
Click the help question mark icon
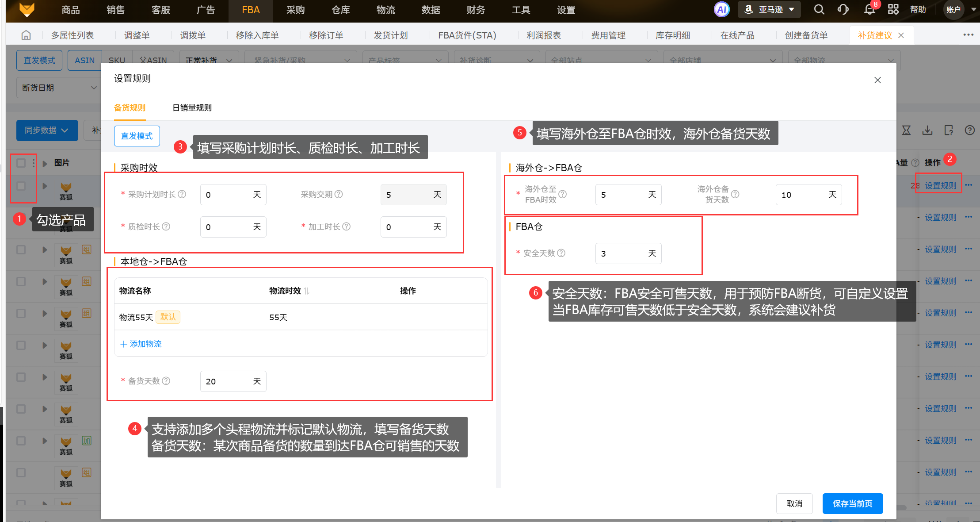click(969, 130)
